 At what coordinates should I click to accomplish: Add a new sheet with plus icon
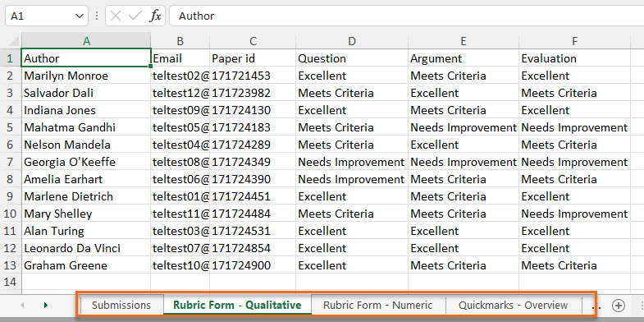click(618, 305)
